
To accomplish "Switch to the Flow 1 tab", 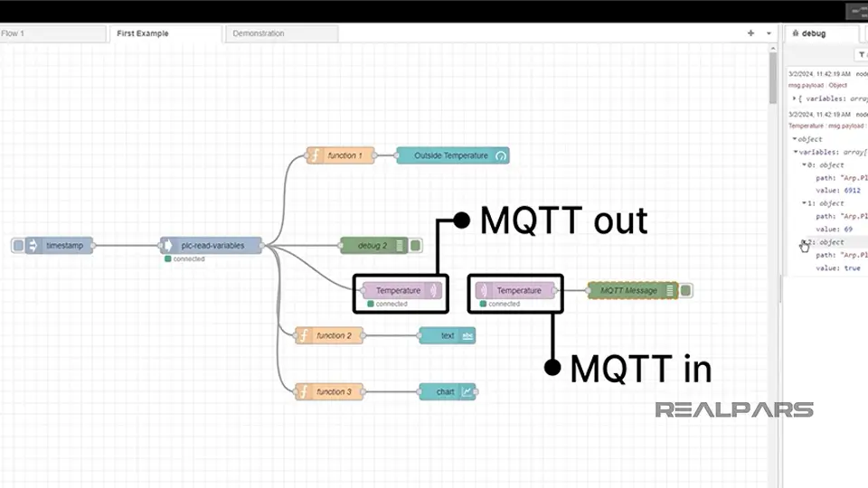I will click(x=52, y=33).
